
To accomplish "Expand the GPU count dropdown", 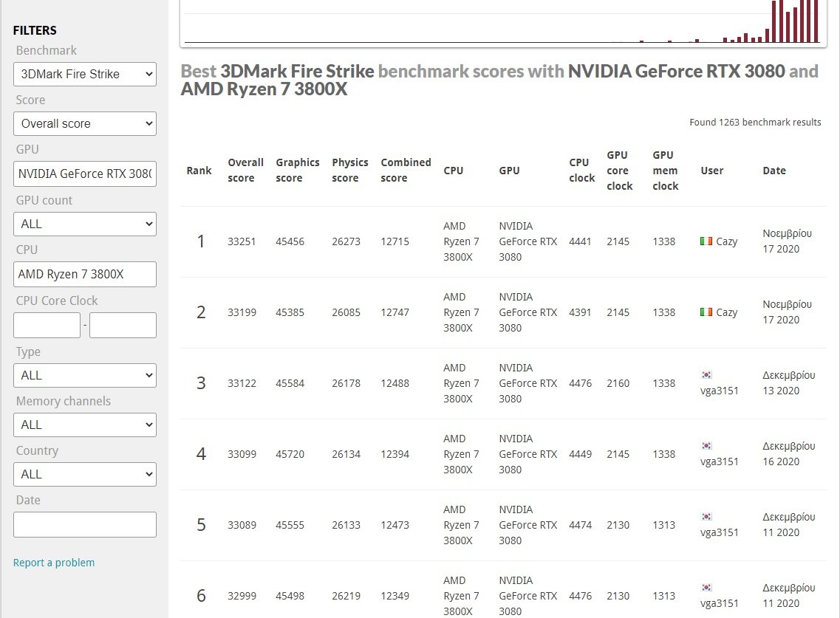I will (x=85, y=224).
